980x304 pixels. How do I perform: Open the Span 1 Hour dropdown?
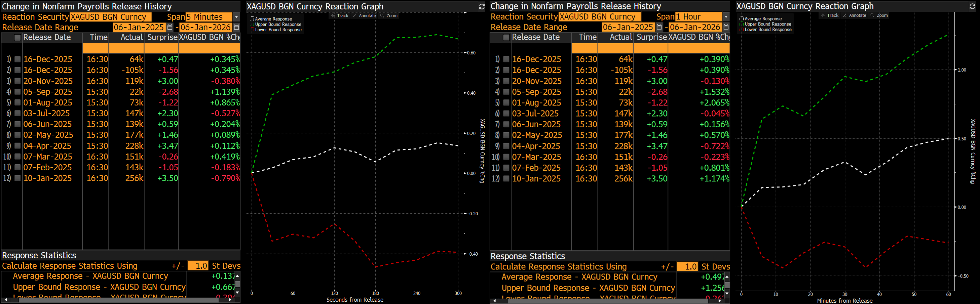pyautogui.click(x=726, y=17)
